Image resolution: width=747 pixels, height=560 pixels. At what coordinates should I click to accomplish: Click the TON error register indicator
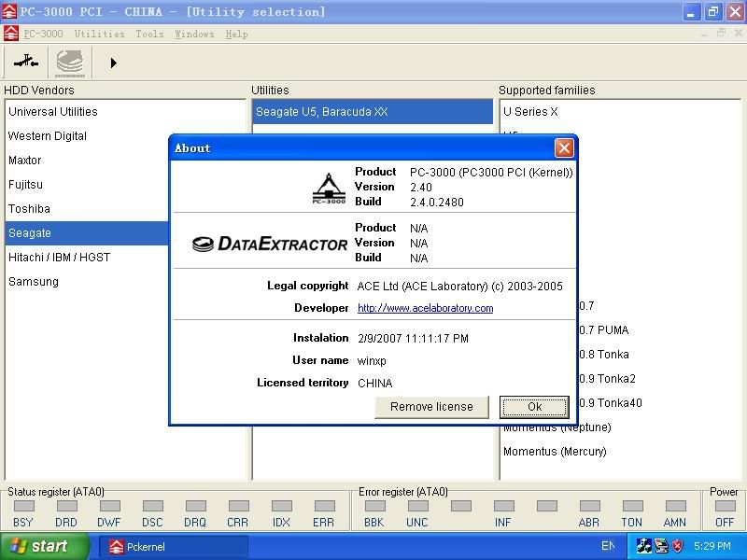click(x=633, y=506)
